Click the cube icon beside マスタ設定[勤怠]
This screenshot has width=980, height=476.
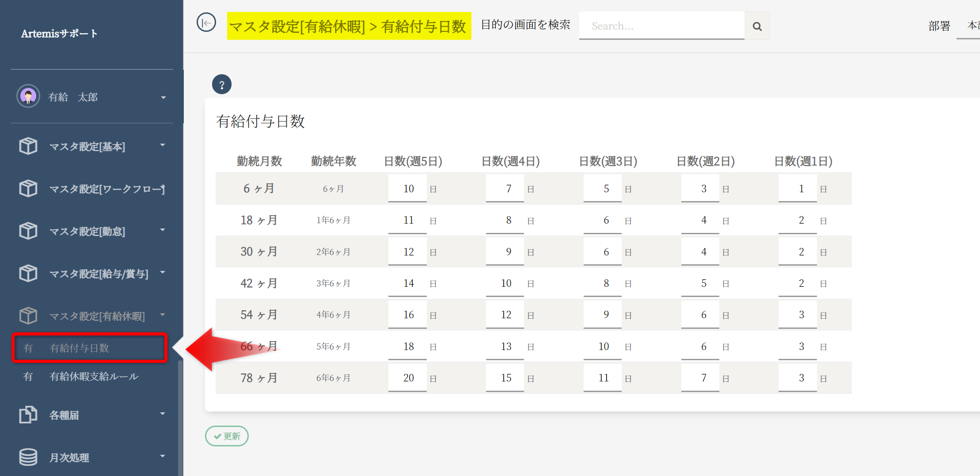[x=28, y=231]
